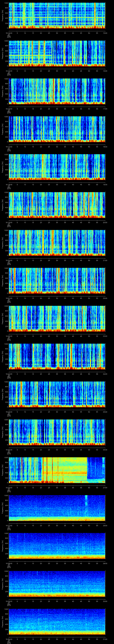Select the spectrogram panel starting at 16:28:00

coord(57,546)
